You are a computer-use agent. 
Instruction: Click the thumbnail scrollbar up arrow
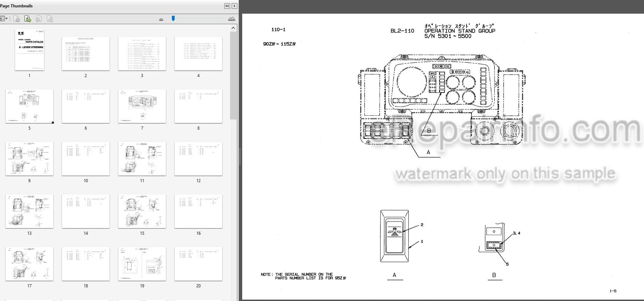tap(233, 28)
